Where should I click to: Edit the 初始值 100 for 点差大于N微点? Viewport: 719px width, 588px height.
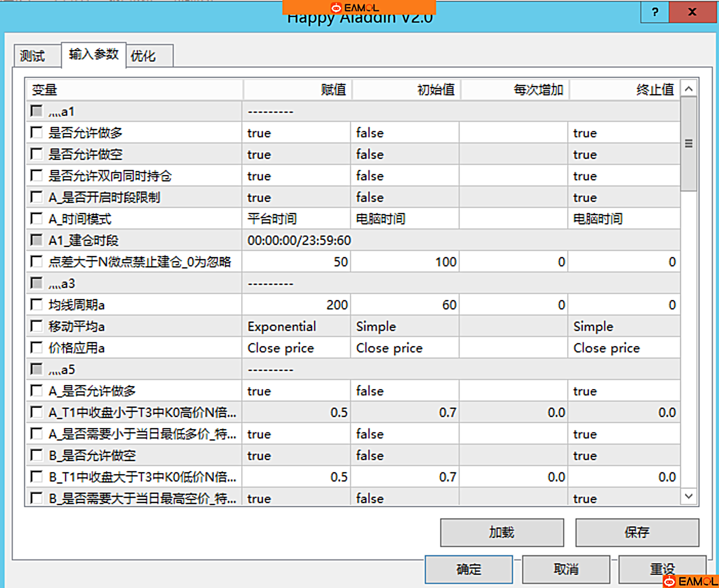pyautogui.click(x=405, y=262)
